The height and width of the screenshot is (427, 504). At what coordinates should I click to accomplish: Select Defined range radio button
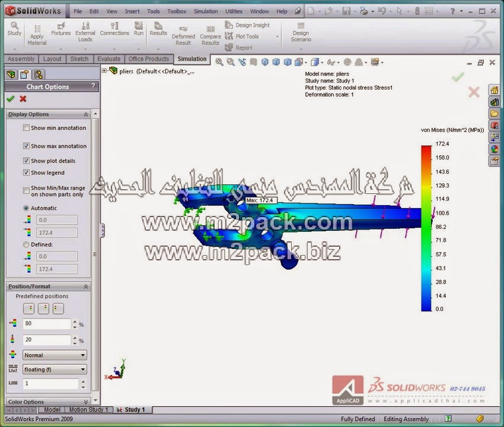point(26,244)
